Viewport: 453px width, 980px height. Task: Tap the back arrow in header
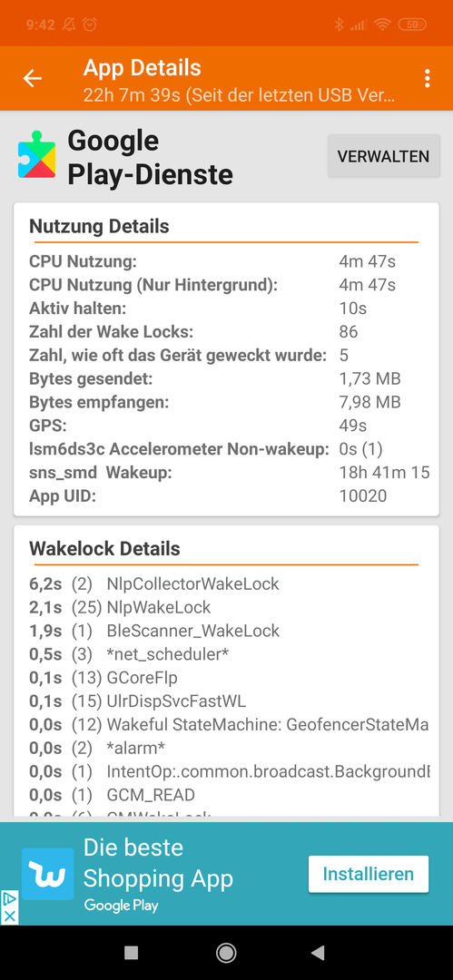[33, 78]
